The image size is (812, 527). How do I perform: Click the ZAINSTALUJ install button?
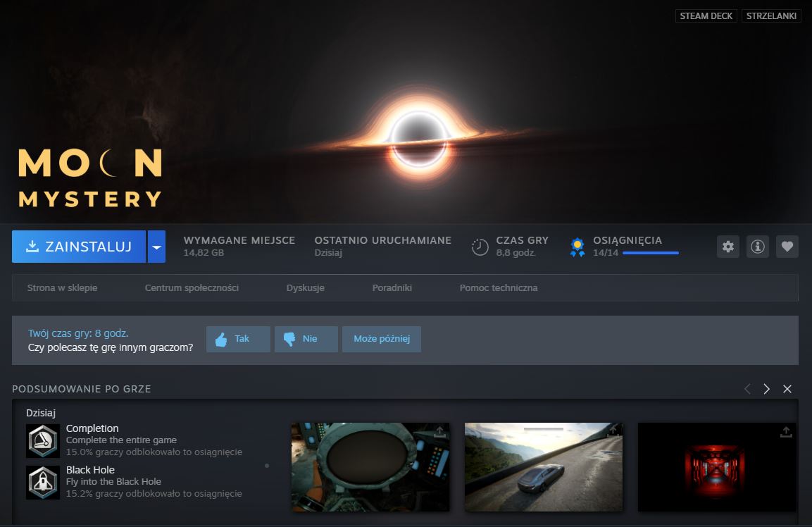pyautogui.click(x=79, y=247)
